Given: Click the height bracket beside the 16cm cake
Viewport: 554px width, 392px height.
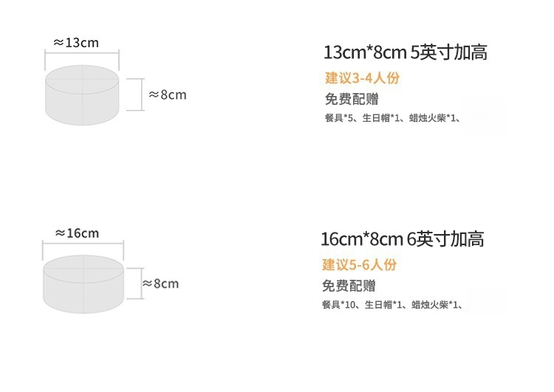Looking at the screenshot, I should [x=135, y=284].
